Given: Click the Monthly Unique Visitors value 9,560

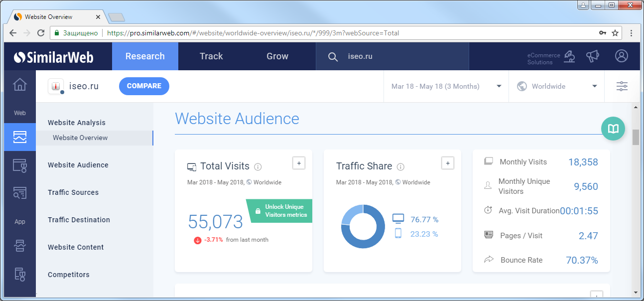Looking at the screenshot, I should click(586, 186).
